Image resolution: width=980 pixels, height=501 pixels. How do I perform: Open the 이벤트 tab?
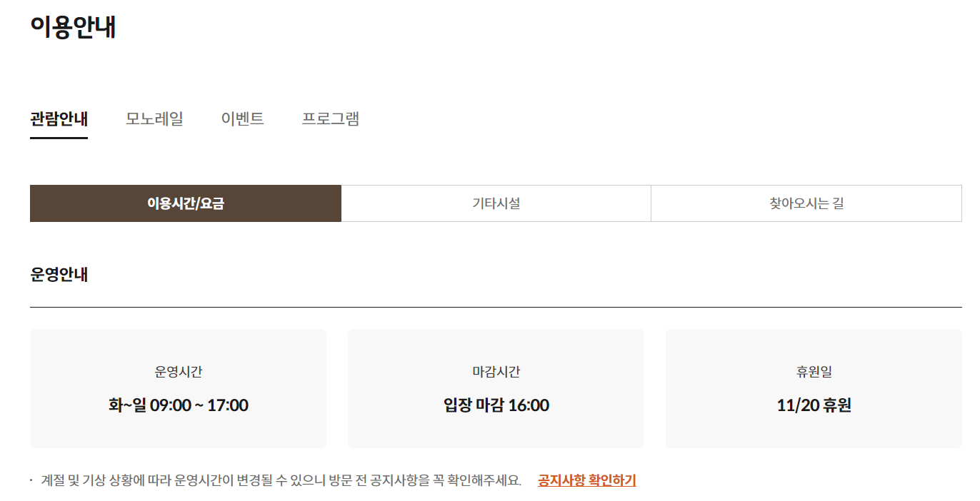(243, 118)
